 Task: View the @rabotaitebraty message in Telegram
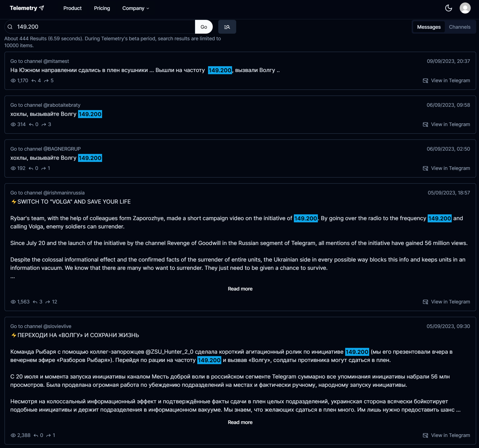pyautogui.click(x=446, y=124)
